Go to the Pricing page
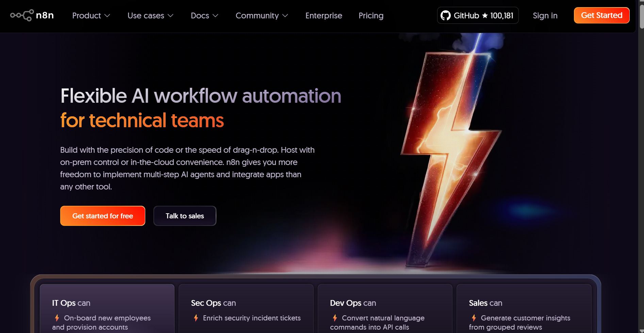Screen dimensions: 644x333 click(371, 16)
